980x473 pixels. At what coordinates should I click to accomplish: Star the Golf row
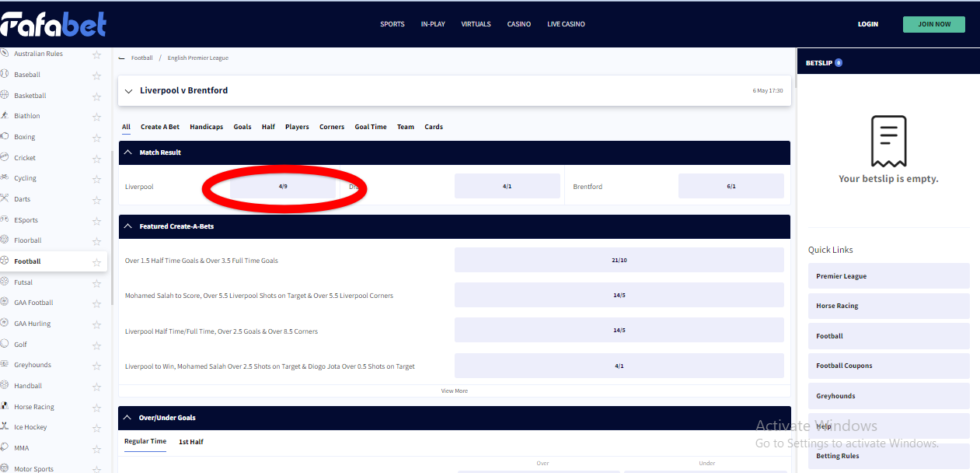click(x=96, y=345)
